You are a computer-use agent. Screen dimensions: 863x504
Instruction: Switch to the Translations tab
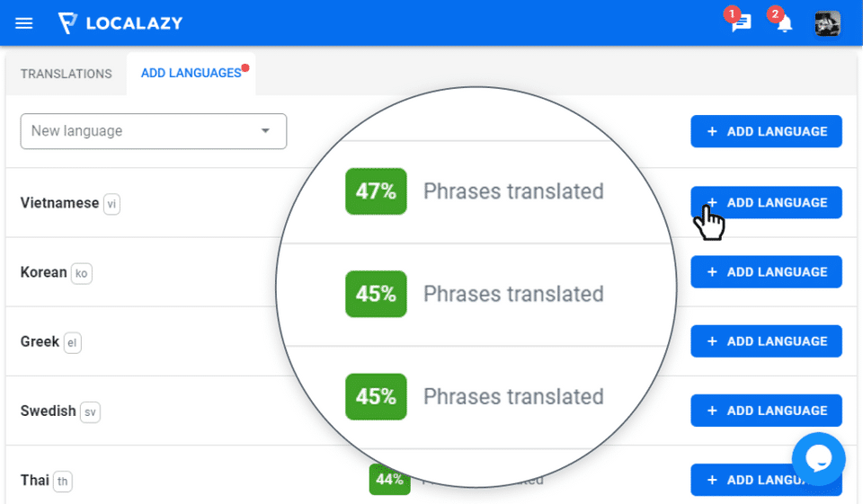tap(66, 74)
